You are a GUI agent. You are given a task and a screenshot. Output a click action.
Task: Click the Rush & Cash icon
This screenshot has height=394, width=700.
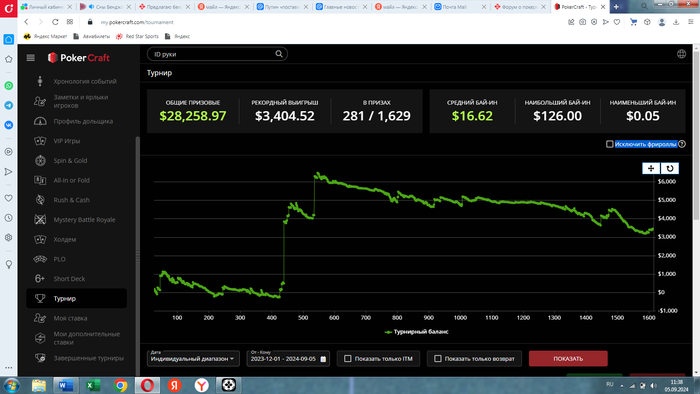(x=40, y=200)
